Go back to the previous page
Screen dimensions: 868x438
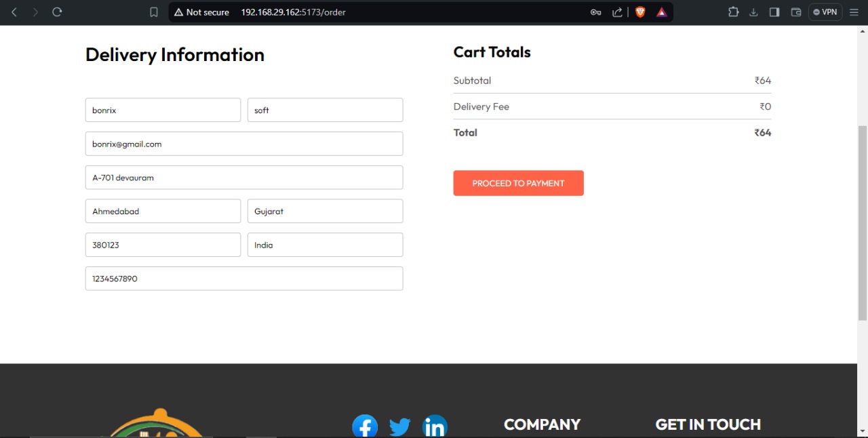tap(14, 12)
